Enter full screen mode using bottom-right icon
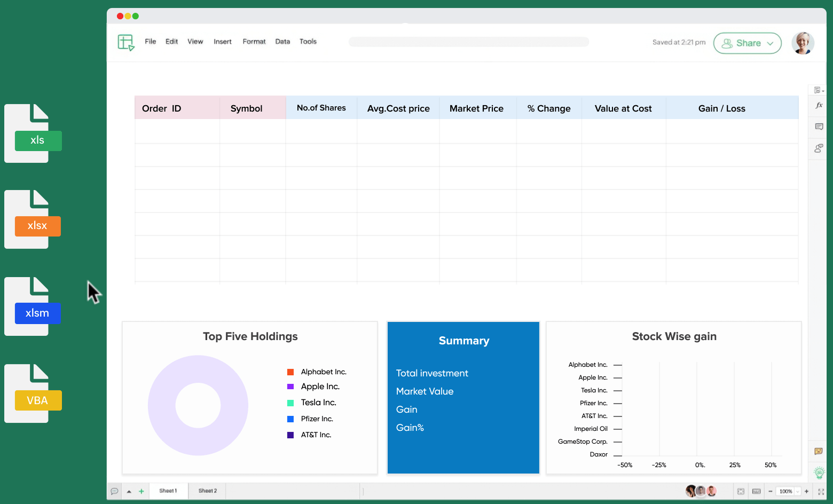833x504 pixels. [821, 491]
